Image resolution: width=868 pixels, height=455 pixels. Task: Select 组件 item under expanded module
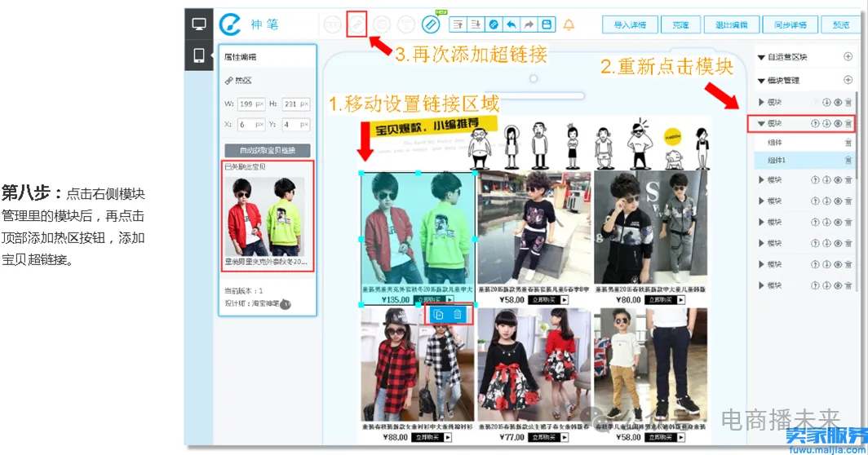click(x=774, y=143)
